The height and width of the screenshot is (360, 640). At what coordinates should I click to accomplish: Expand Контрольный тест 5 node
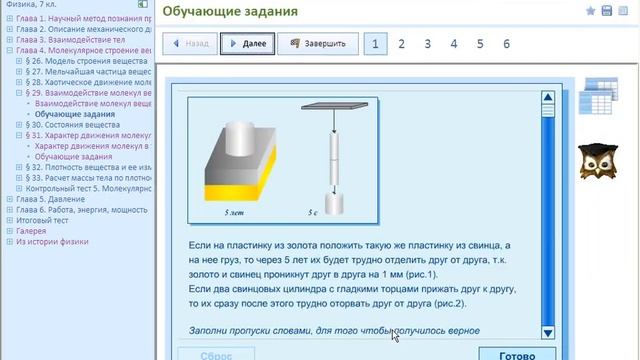click(x=19, y=188)
